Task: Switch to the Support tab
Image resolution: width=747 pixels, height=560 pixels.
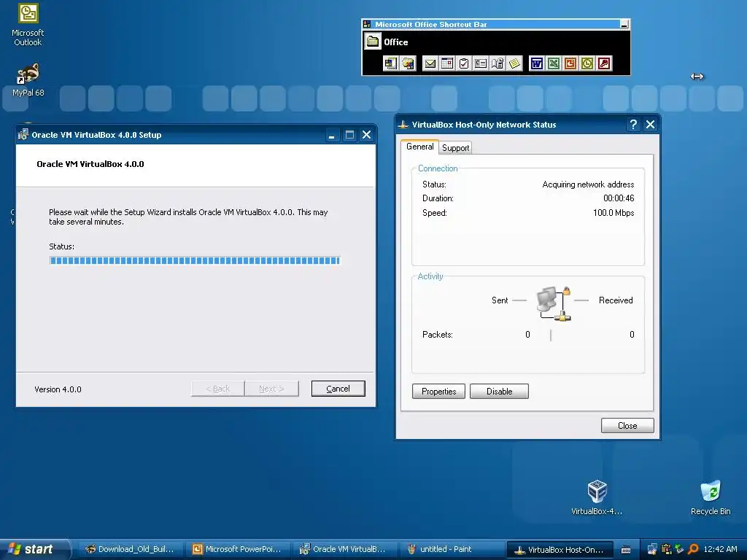Action: pos(455,148)
